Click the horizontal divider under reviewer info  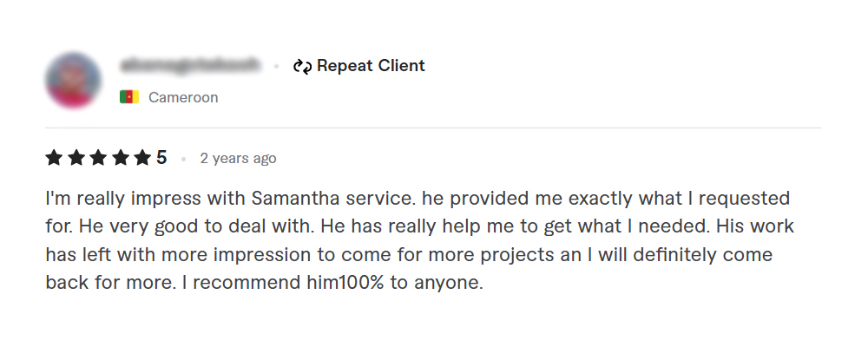click(433, 128)
